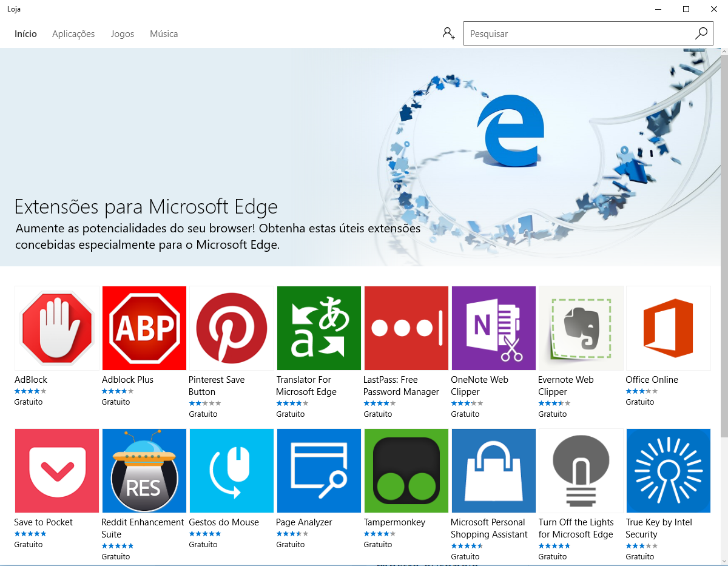Viewport: 728px width, 566px height.
Task: Select the Pinterest Save Button icon
Action: coord(232,328)
